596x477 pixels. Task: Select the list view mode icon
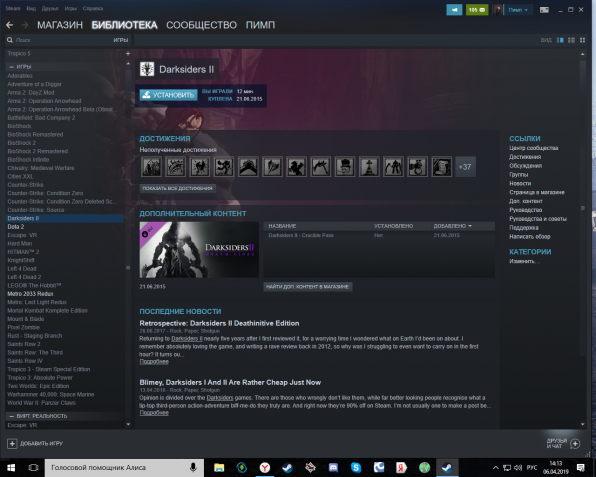click(x=571, y=40)
